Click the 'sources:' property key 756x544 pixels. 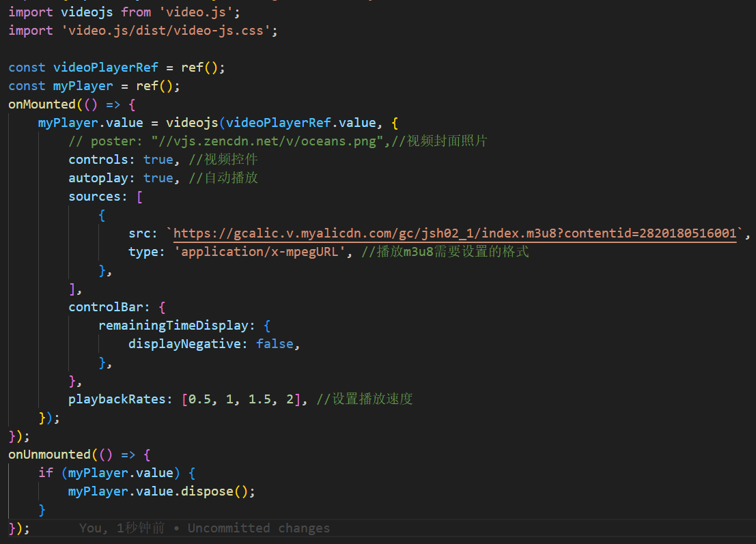98,197
